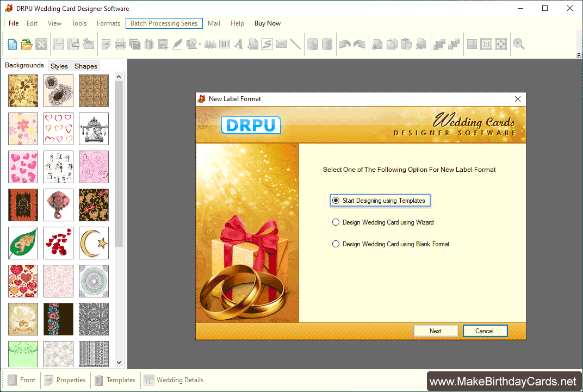This screenshot has width=583, height=392.
Task: Click the Save As floppy icon
Action: pos(73,44)
